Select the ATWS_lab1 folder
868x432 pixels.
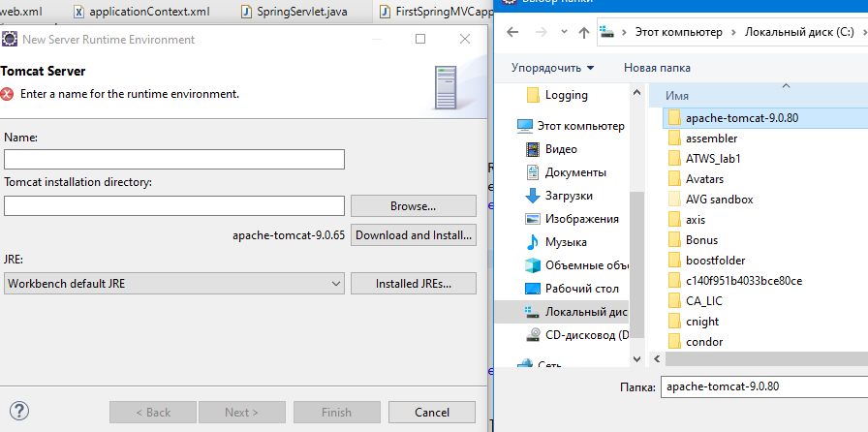(713, 159)
